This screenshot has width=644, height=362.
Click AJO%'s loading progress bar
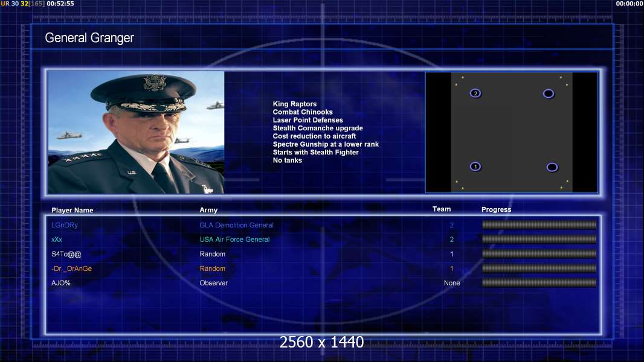coord(539,282)
